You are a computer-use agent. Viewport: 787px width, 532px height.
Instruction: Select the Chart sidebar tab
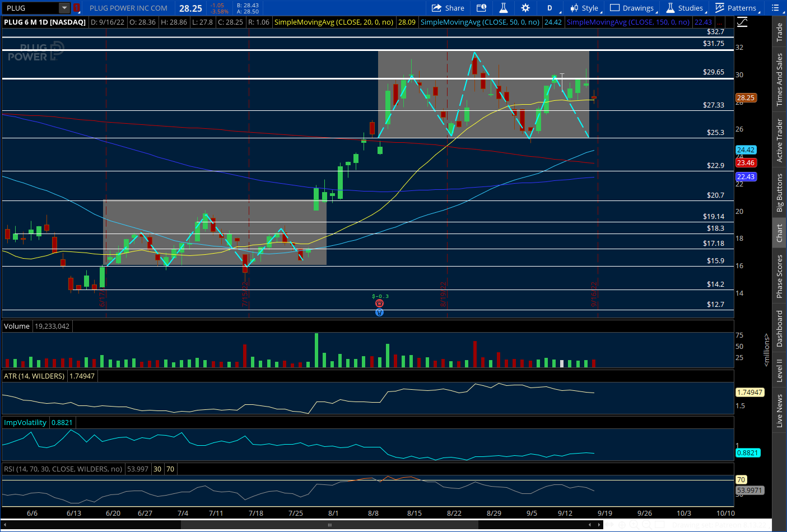[x=779, y=233]
